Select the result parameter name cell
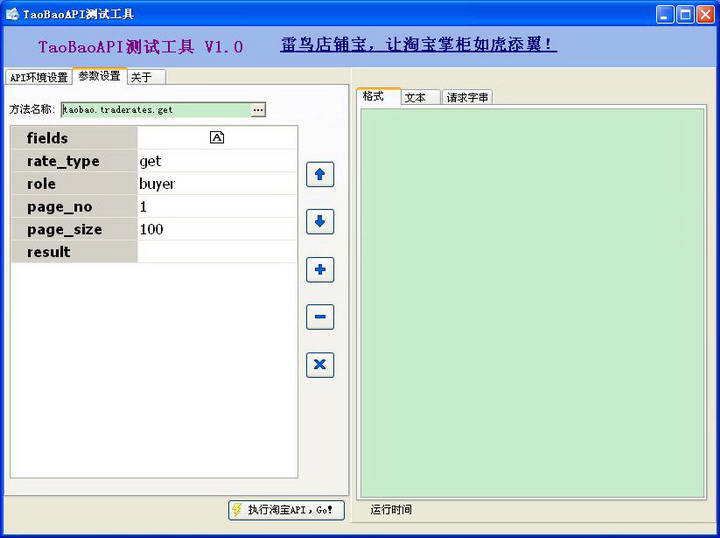The height and width of the screenshot is (538, 720). [74, 252]
